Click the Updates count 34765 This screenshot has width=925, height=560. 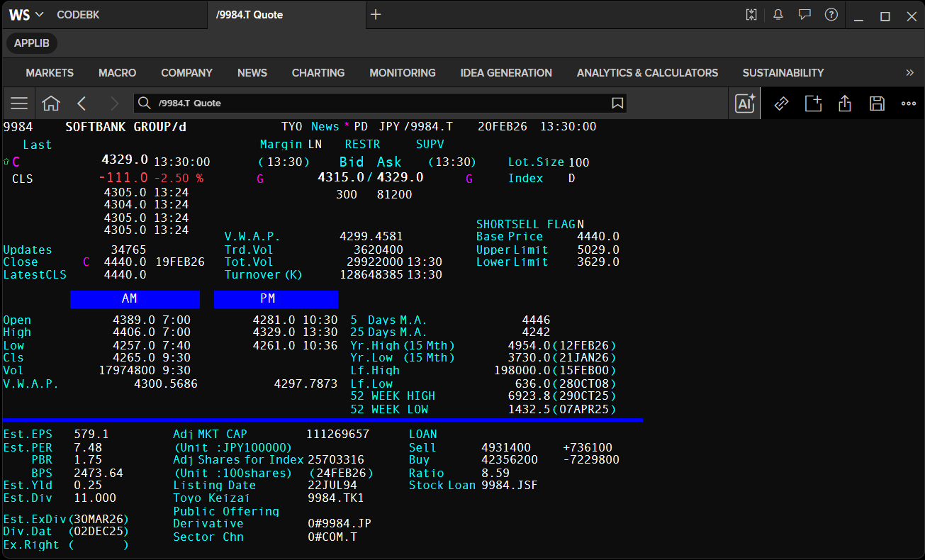[x=129, y=250]
